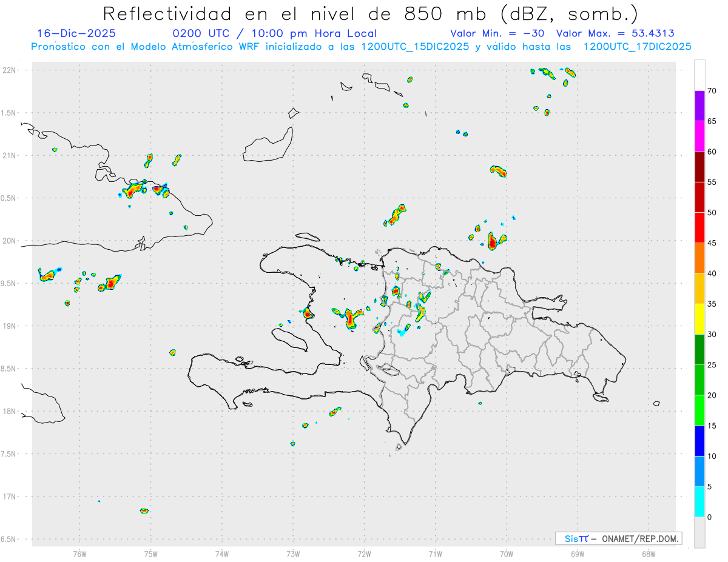
Task: Click the colorbar tick label "5"
Action: point(710,487)
